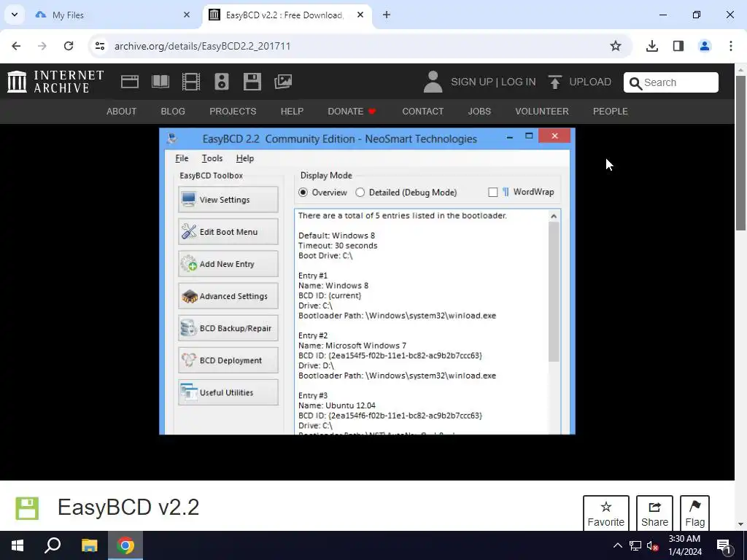This screenshot has height=560, width=747.
Task: Open File Explorer from taskbar
Action: tap(89, 545)
